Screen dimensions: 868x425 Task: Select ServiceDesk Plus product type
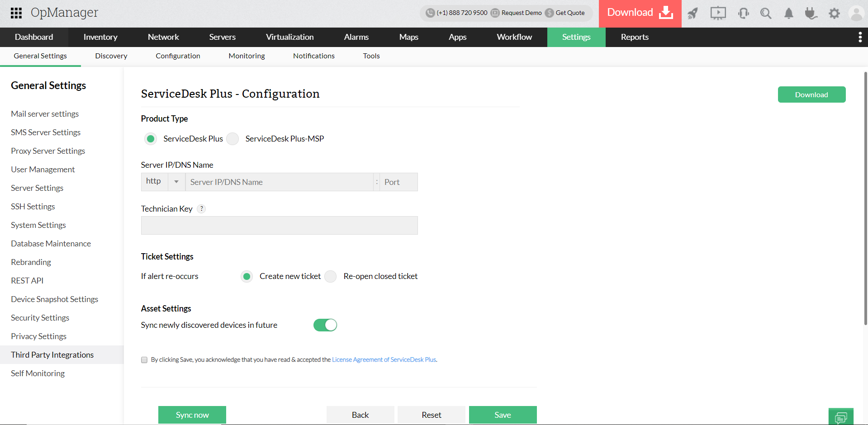click(x=151, y=139)
